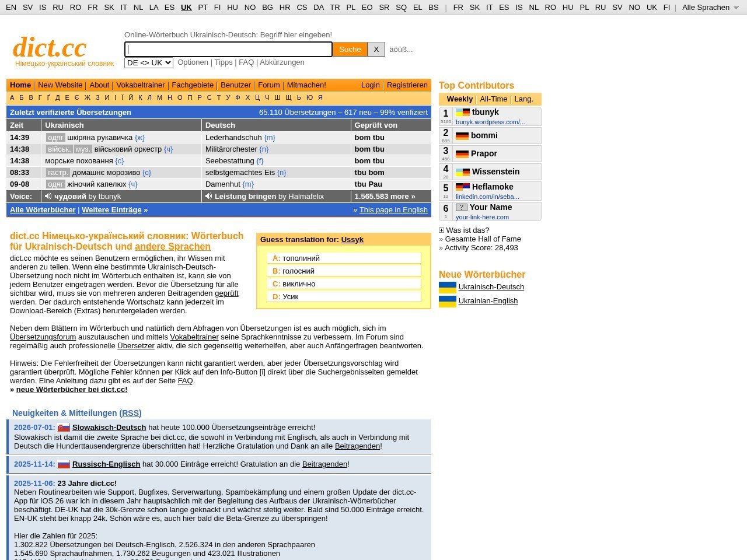Switch to the All-Time contributors tab

click(494, 99)
